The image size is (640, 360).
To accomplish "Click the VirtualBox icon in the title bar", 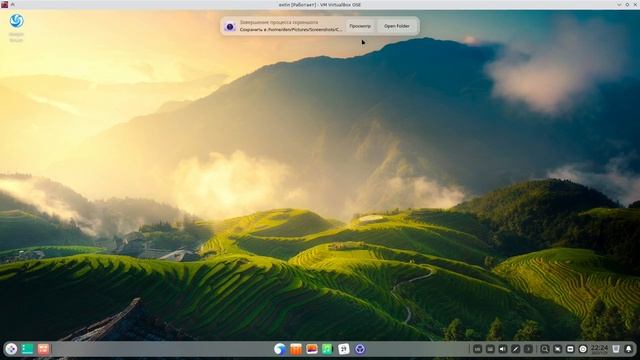I will (4, 4).
